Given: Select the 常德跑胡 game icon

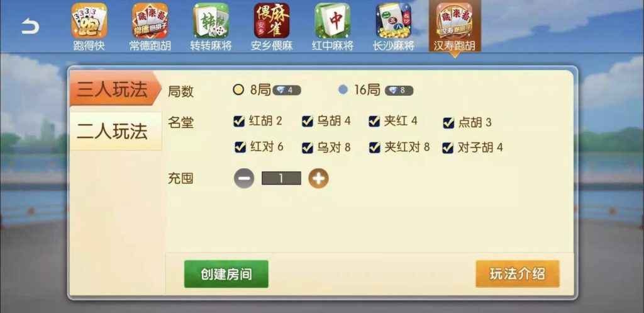Looking at the screenshot, I should 150,26.
